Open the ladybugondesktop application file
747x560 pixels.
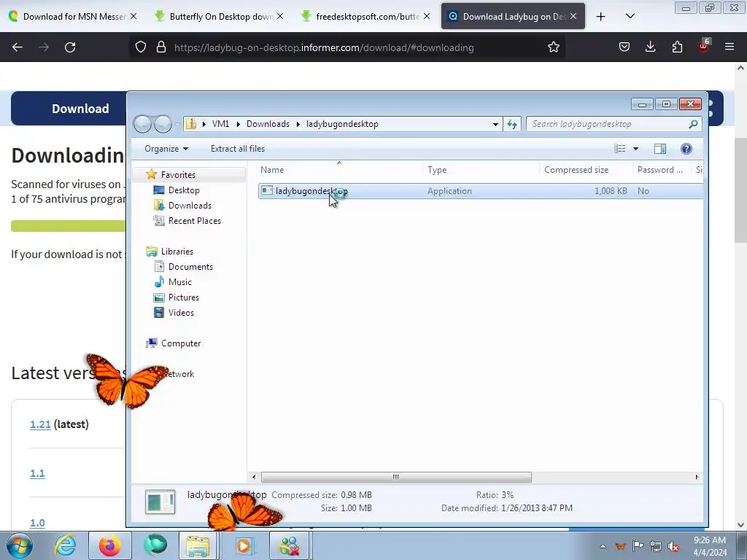pyautogui.click(x=311, y=191)
